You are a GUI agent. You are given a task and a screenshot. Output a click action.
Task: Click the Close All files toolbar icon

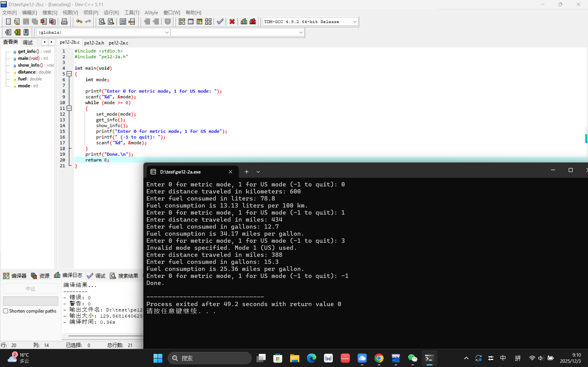click(x=52, y=21)
